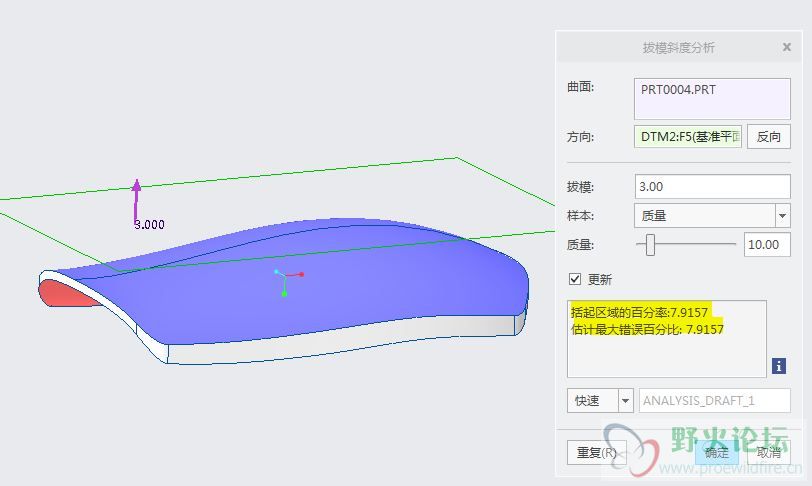Click the 拔模 draft angle field 3.00
Screen dimensions: 812x486
click(x=713, y=187)
